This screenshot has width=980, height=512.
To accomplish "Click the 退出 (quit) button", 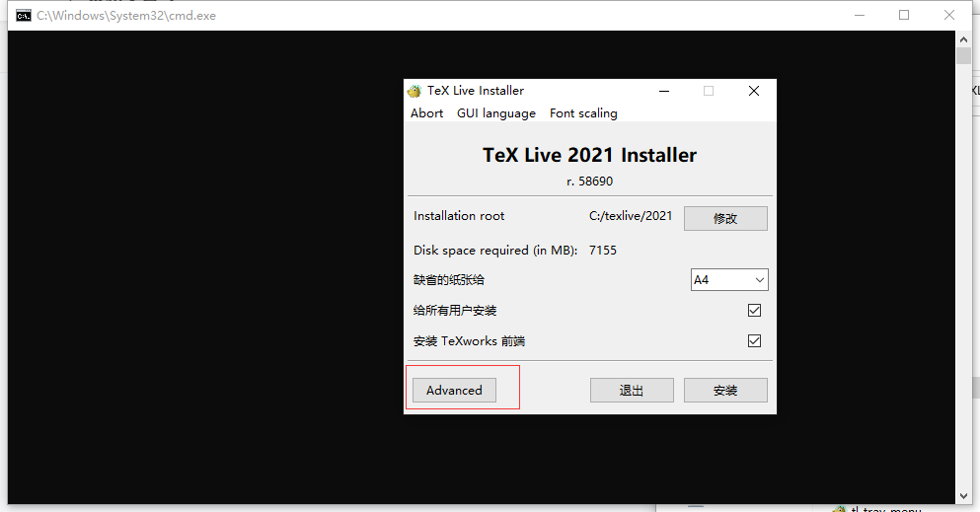I will tap(632, 391).
